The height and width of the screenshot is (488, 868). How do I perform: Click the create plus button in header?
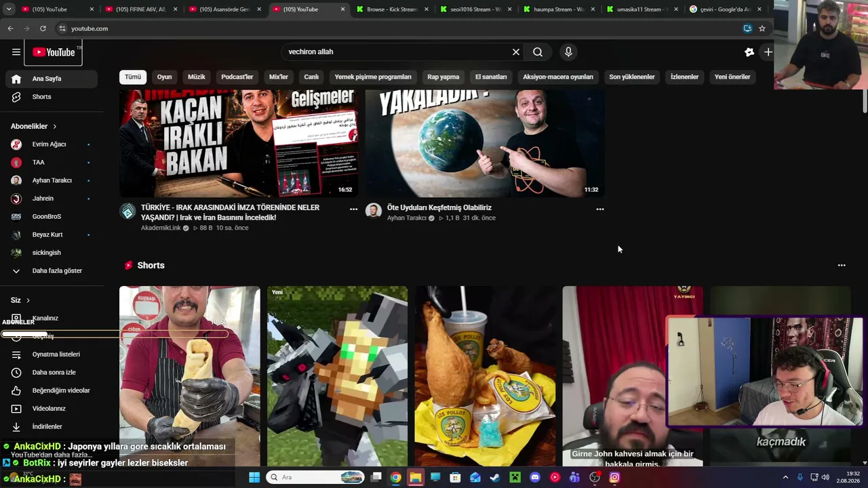(768, 52)
